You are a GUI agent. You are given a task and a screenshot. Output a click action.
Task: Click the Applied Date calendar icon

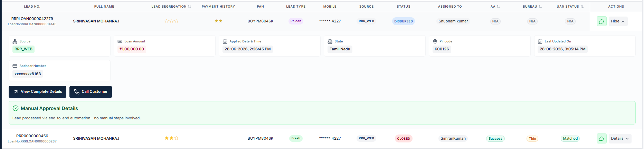tap(225, 41)
